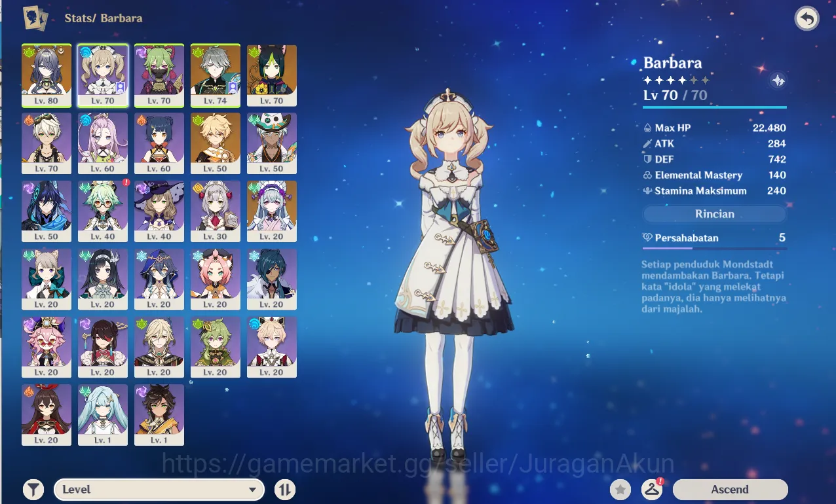
Task: Select Lisa's witch-hat portrait card
Action: tap(159, 211)
